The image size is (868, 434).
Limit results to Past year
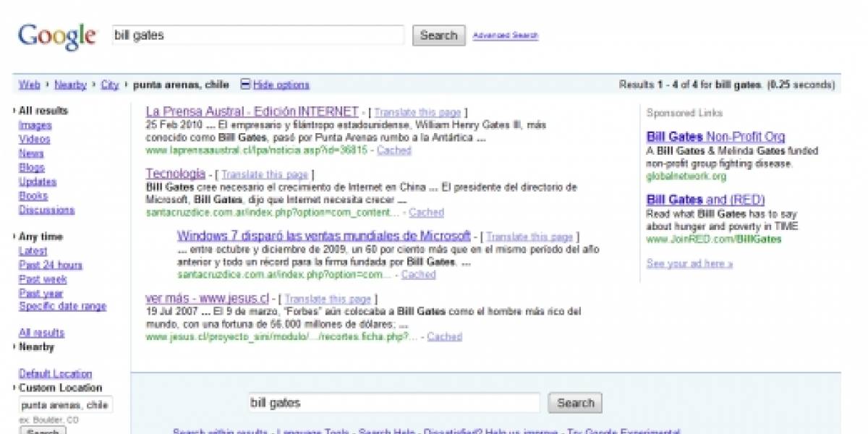[x=41, y=293]
